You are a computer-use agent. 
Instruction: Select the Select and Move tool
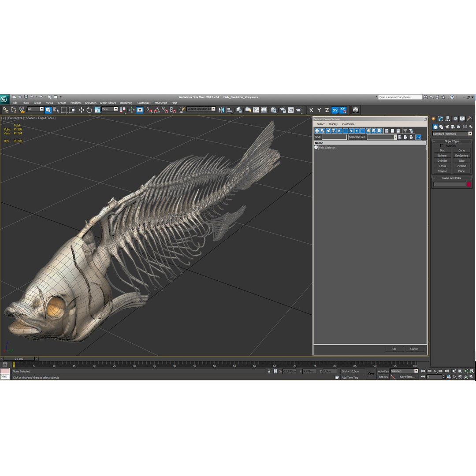(81, 110)
